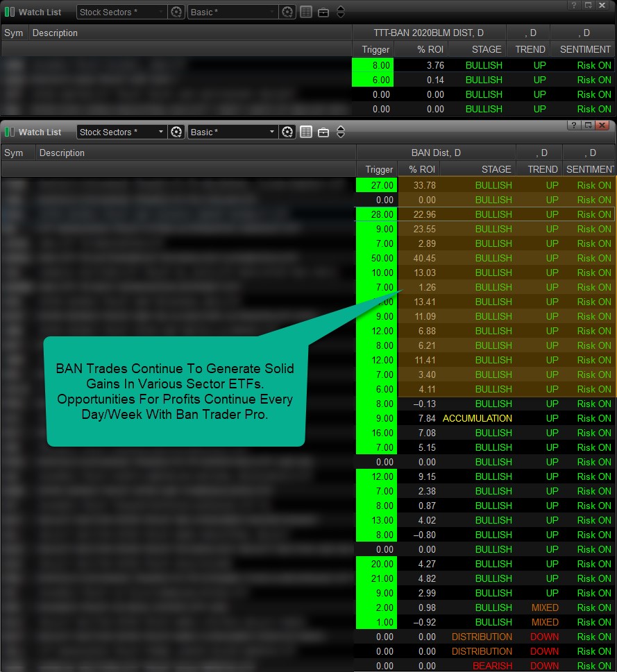Open settings gear next to lower Basic dropdown
The width and height of the screenshot is (617, 672).
pyautogui.click(x=287, y=132)
